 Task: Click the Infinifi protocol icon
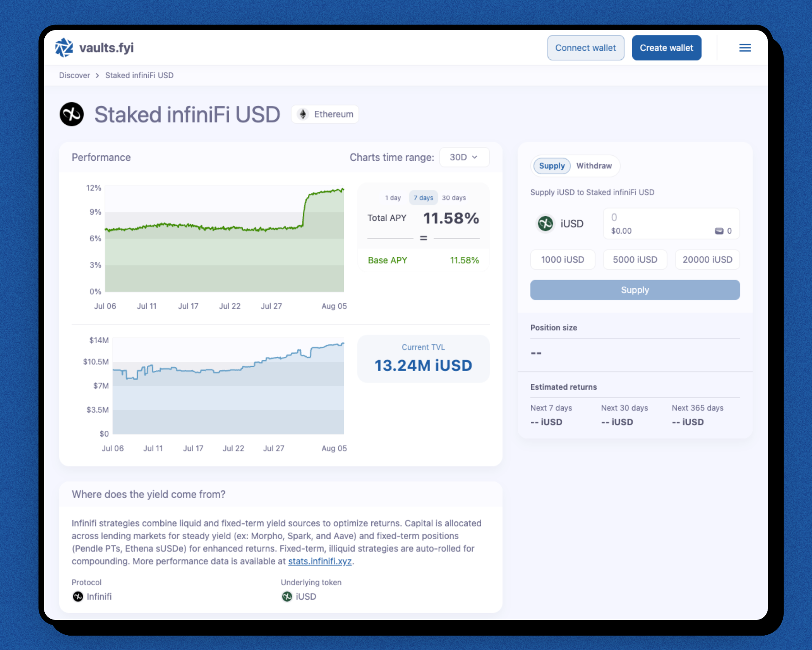[78, 596]
